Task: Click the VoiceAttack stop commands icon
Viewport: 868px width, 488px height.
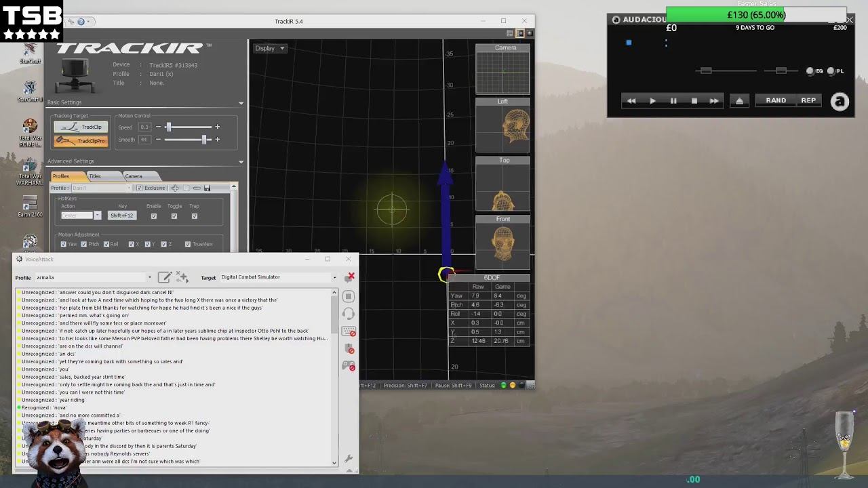Action: click(349, 296)
